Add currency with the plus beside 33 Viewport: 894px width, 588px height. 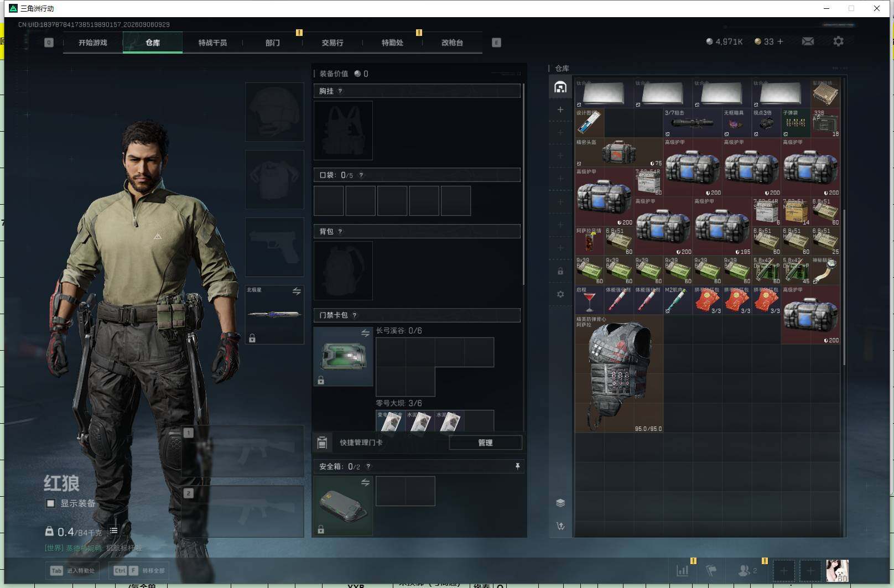point(780,41)
